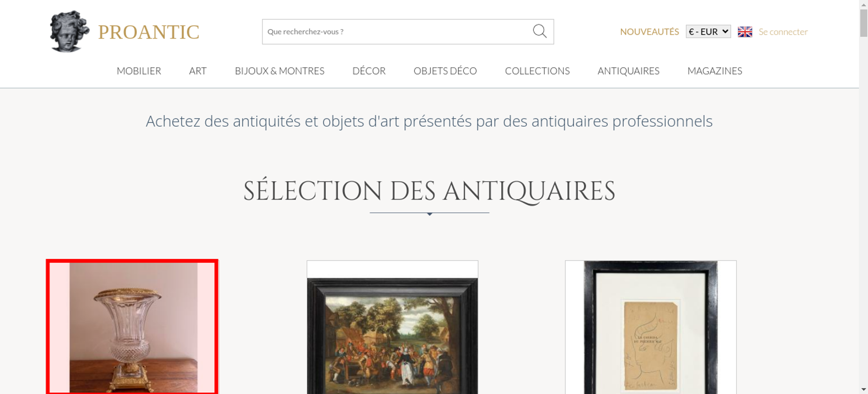Switch language via the UK flag icon
The height and width of the screenshot is (394, 868).
point(745,32)
